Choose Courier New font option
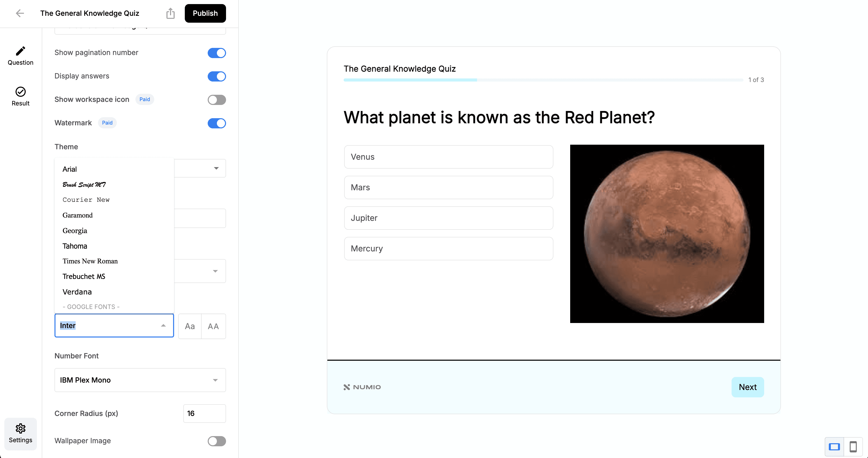Screen dimensions: 868x458 tap(86, 200)
